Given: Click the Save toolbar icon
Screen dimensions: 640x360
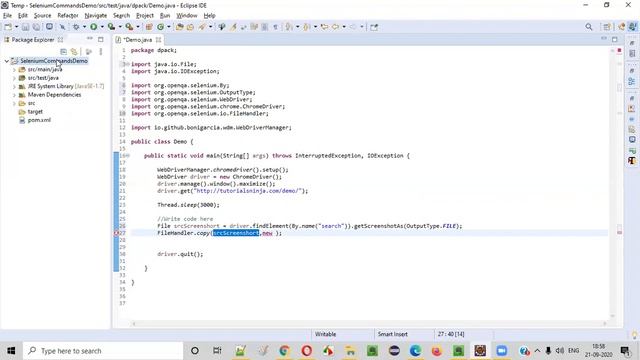Looking at the screenshot, I should coord(25,27).
